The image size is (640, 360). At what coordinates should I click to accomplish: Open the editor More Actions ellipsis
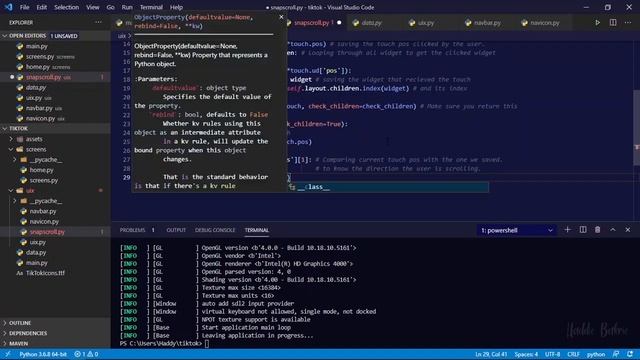click(x=628, y=23)
